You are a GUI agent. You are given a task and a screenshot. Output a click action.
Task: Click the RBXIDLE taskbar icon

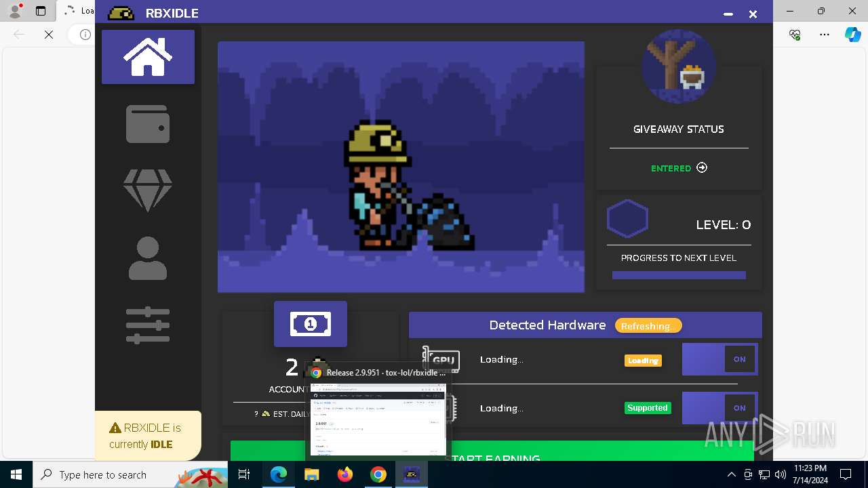412,474
